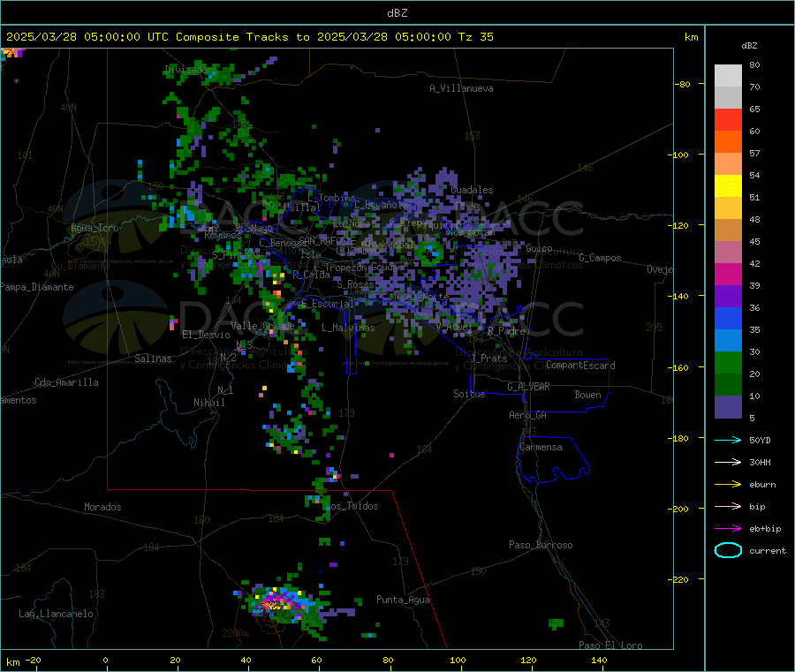Pick the blue swatch above the 35 label
This screenshot has height=672, width=795.
tap(728, 318)
